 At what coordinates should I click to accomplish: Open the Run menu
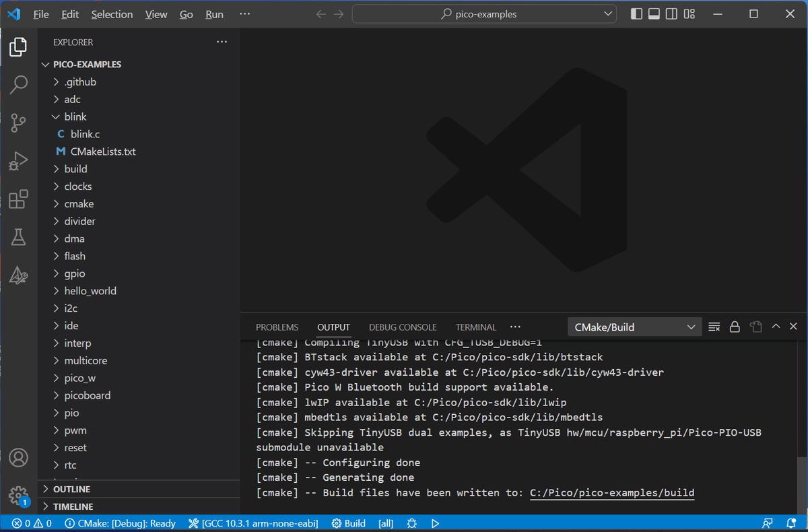tap(215, 14)
